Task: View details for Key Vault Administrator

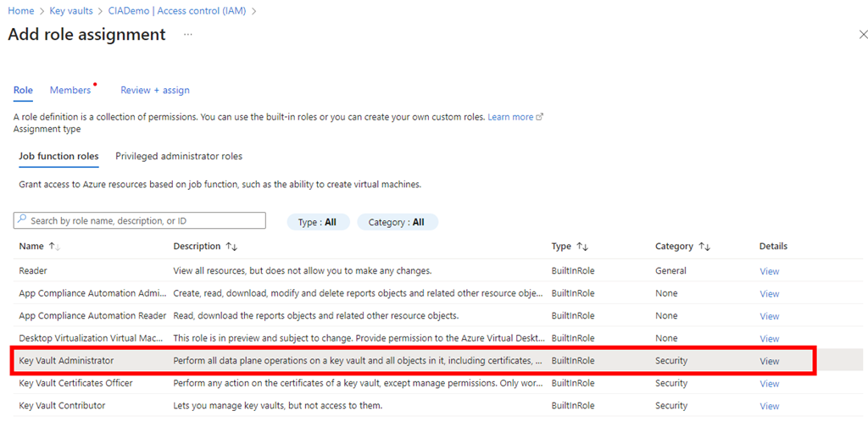Action: click(x=769, y=361)
